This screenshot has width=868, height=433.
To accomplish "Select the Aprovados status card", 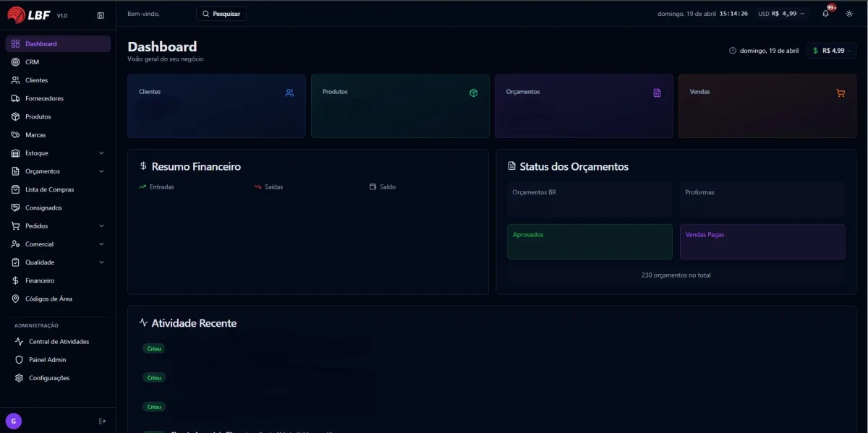I will pyautogui.click(x=590, y=241).
